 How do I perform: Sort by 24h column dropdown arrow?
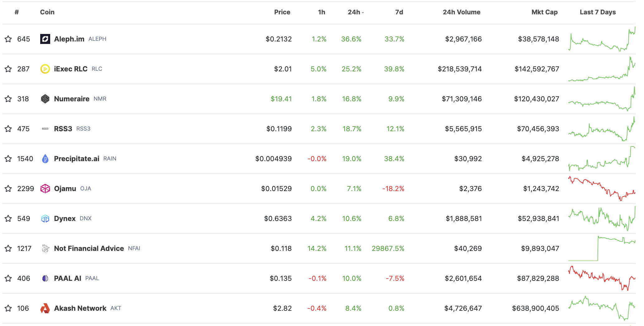pyautogui.click(x=363, y=13)
